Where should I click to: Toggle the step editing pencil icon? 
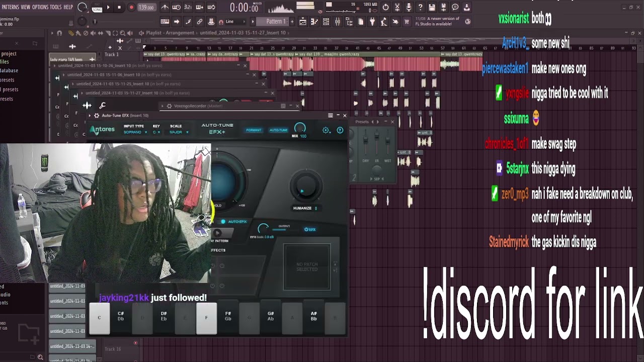point(188,22)
